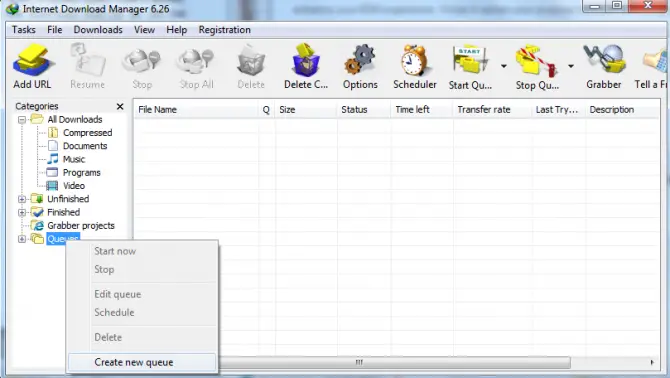Select the Programs category label
Viewport: 670px width, 378px height.
pyautogui.click(x=82, y=173)
